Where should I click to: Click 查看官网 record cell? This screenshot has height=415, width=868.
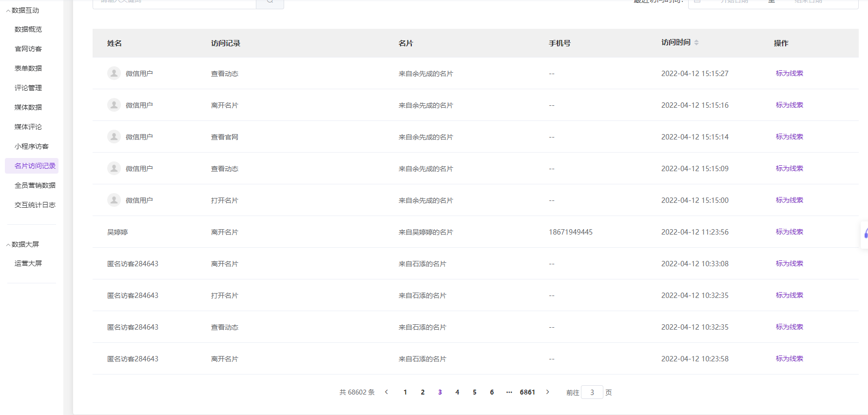pos(225,137)
